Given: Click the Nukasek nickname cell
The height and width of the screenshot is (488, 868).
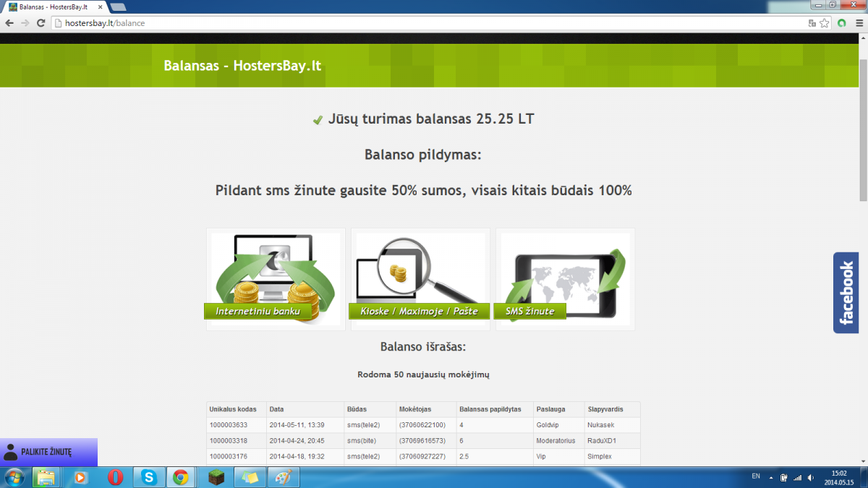Looking at the screenshot, I should pyautogui.click(x=601, y=425).
